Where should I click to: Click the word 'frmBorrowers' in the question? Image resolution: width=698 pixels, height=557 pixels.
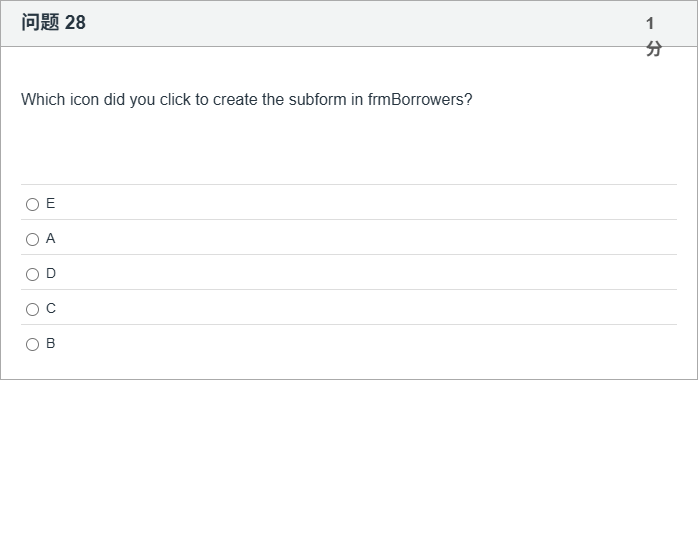pyautogui.click(x=419, y=100)
